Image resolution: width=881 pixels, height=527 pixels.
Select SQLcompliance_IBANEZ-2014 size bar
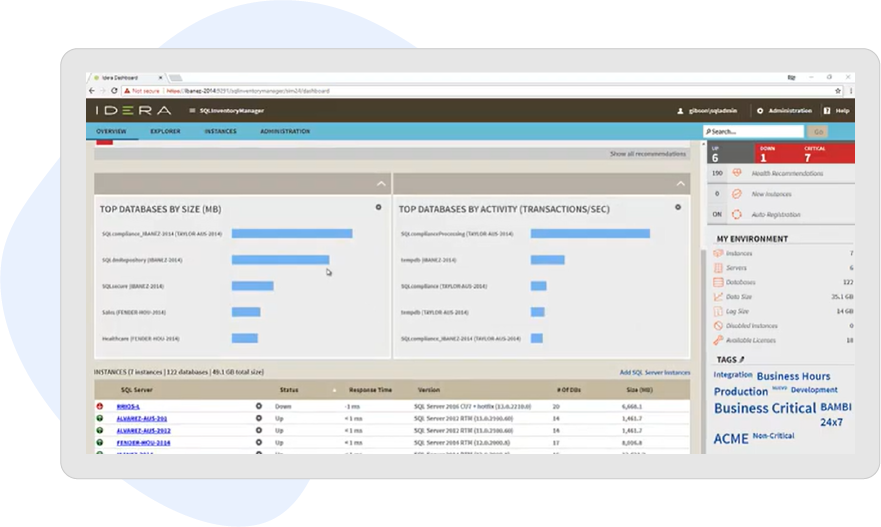pos(292,233)
